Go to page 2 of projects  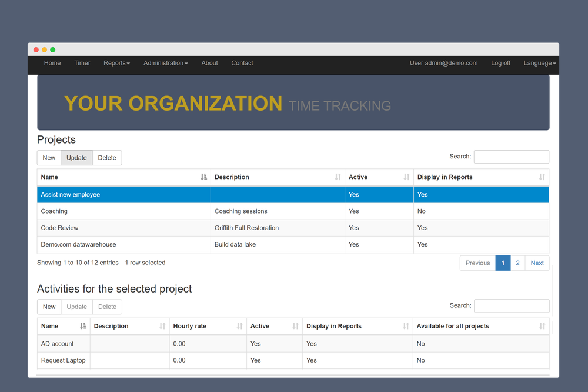pyautogui.click(x=517, y=263)
